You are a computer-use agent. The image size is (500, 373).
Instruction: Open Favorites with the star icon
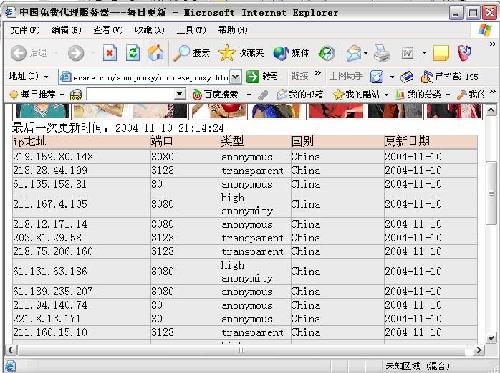[x=227, y=53]
